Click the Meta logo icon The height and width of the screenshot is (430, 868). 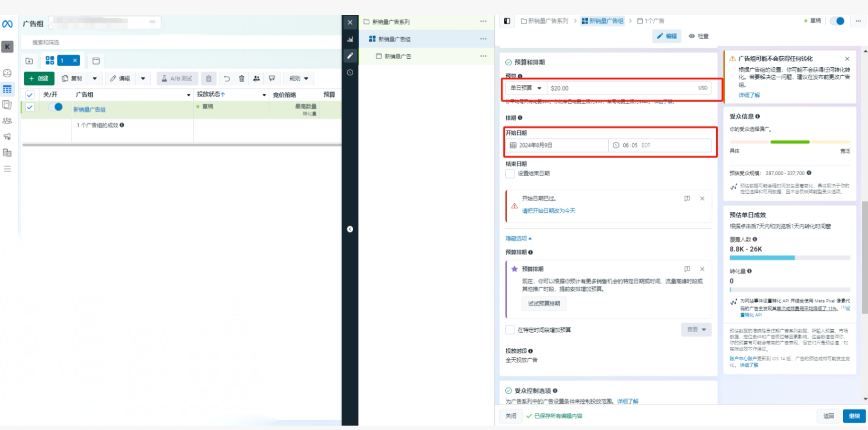point(7,24)
